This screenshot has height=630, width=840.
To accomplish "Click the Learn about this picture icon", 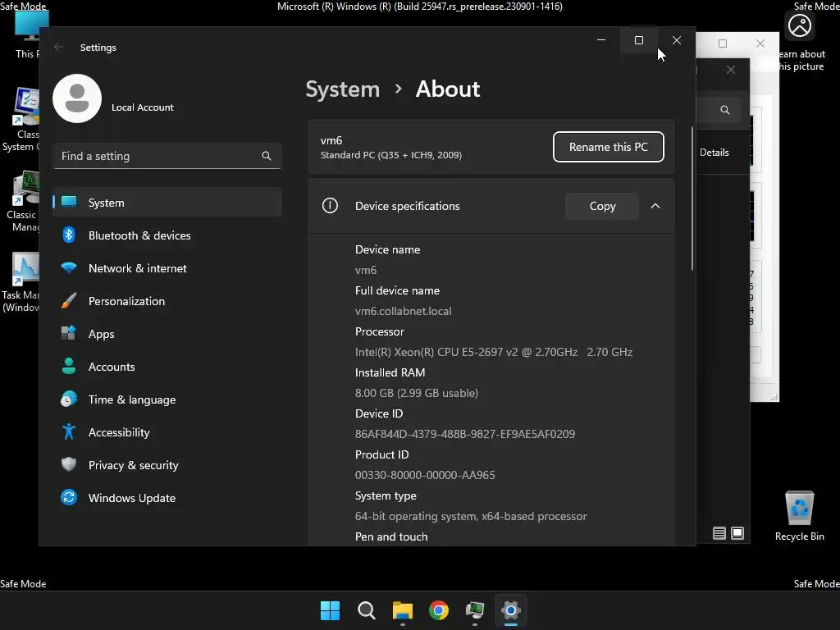I will (x=800, y=25).
